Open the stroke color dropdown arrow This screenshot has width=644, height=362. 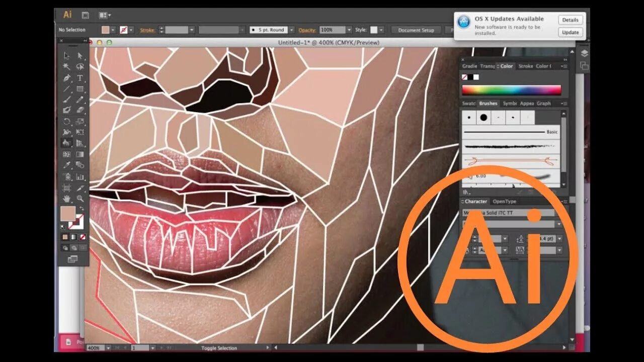pos(131,30)
